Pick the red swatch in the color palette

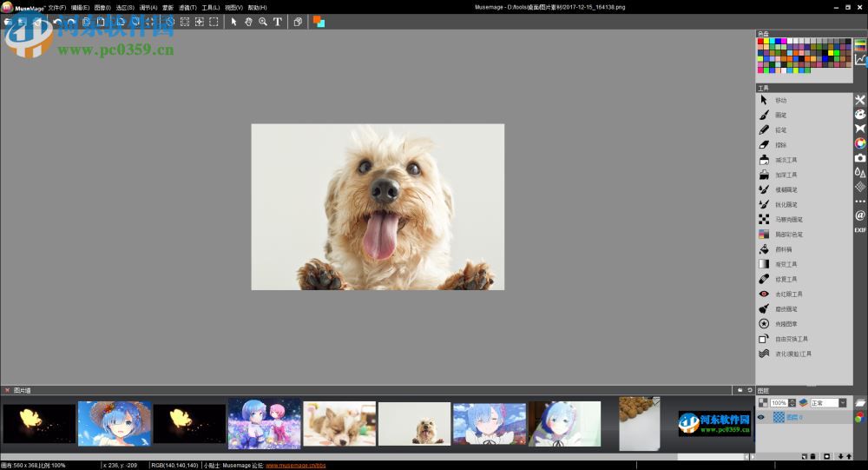pyautogui.click(x=761, y=41)
